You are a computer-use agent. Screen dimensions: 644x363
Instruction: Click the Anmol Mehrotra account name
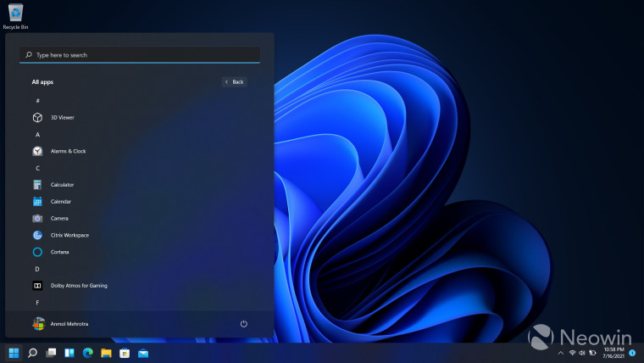click(x=69, y=324)
